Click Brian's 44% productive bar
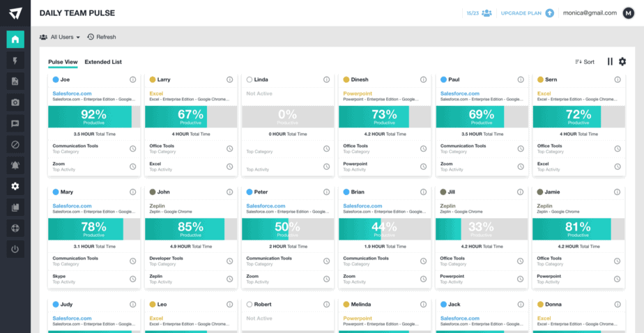Viewport: 644px width, 333px height. (x=385, y=229)
